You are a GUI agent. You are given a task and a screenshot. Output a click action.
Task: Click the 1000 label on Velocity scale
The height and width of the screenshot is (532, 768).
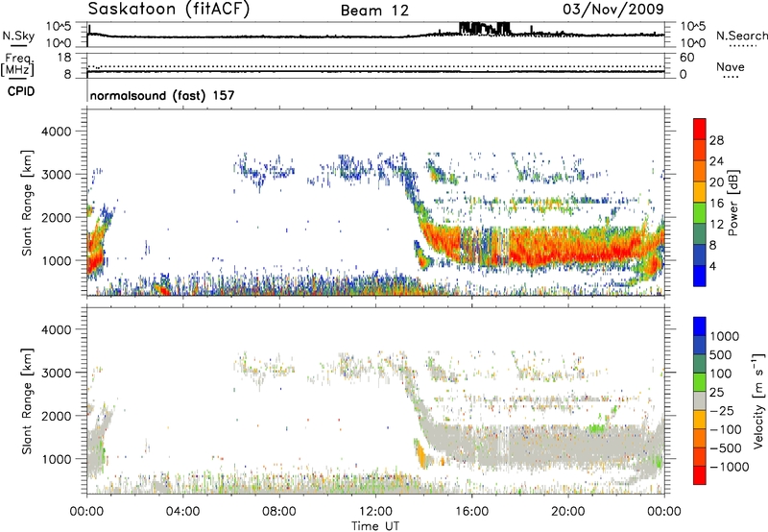[724, 336]
